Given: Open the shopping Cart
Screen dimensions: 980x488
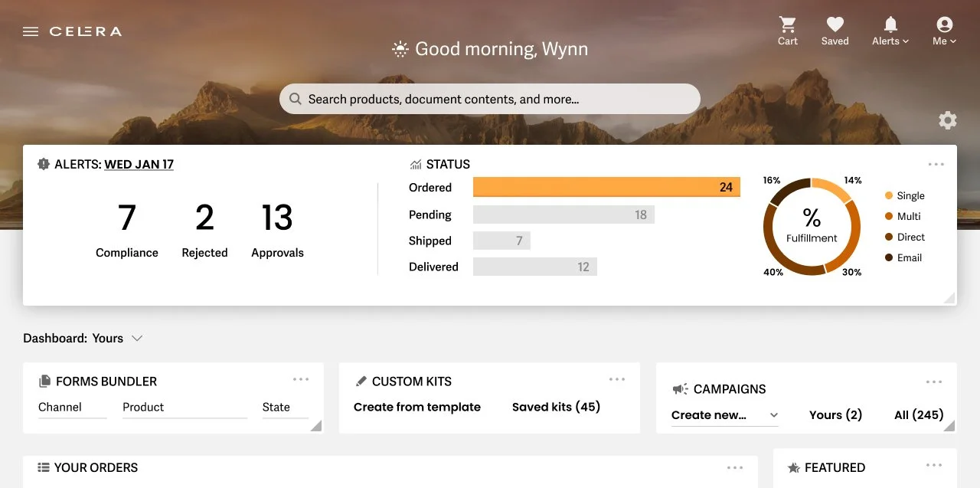Looking at the screenshot, I should tap(787, 31).
